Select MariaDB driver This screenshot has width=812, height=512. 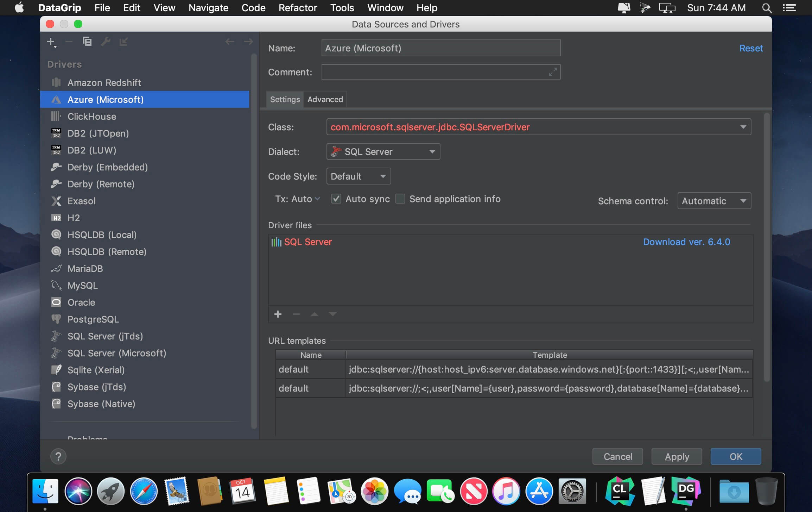[x=145, y=268]
